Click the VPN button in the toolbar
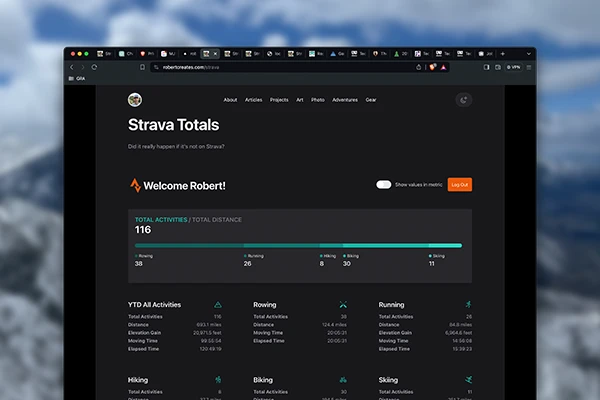The height and width of the screenshot is (400, 600). click(x=514, y=67)
